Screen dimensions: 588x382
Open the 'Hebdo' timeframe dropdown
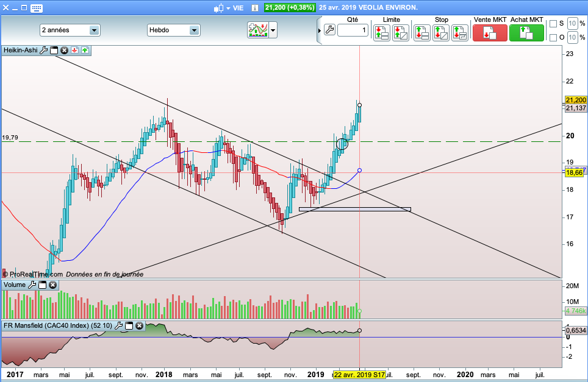(x=174, y=30)
